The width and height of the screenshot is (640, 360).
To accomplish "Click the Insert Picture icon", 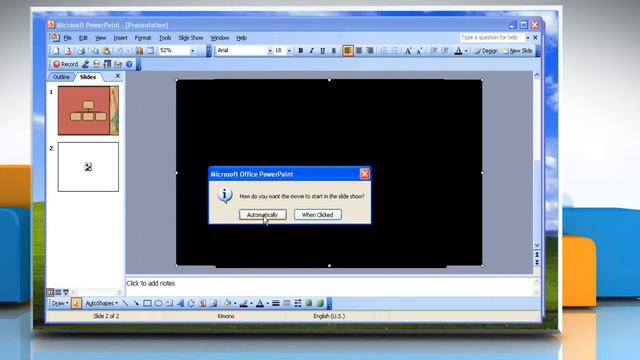I will click(x=213, y=303).
